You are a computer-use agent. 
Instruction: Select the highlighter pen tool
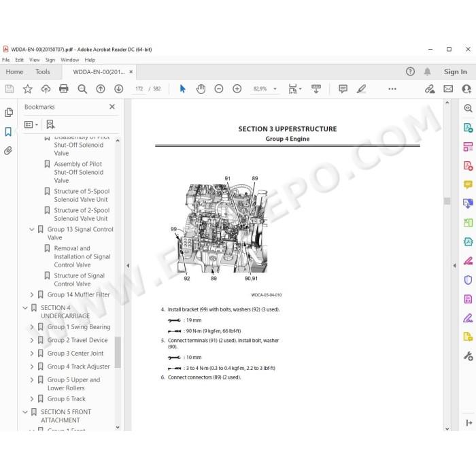point(361,88)
